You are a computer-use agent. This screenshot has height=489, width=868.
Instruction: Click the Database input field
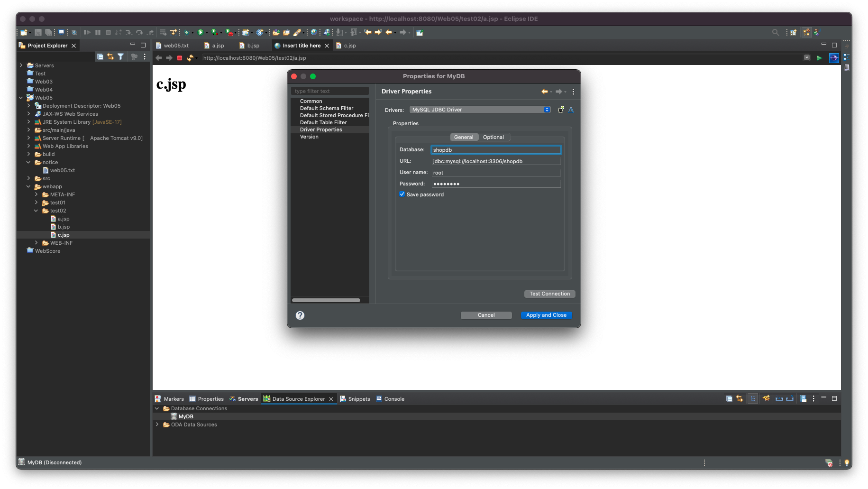click(496, 150)
